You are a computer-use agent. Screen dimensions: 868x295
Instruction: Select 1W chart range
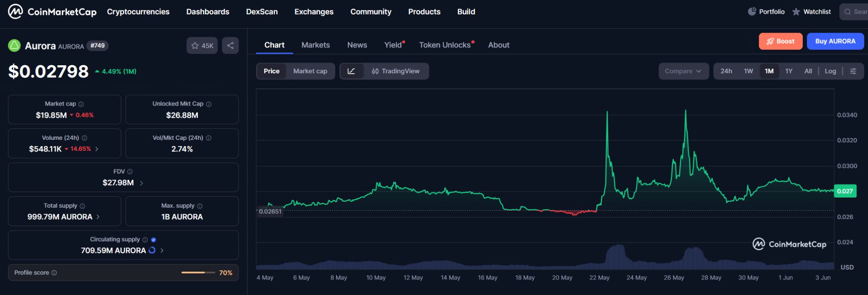[748, 71]
